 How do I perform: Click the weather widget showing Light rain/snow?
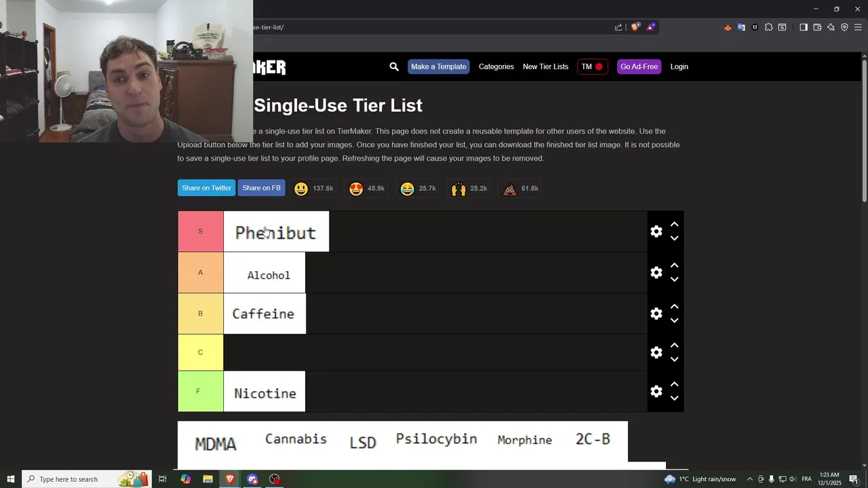pos(700,479)
